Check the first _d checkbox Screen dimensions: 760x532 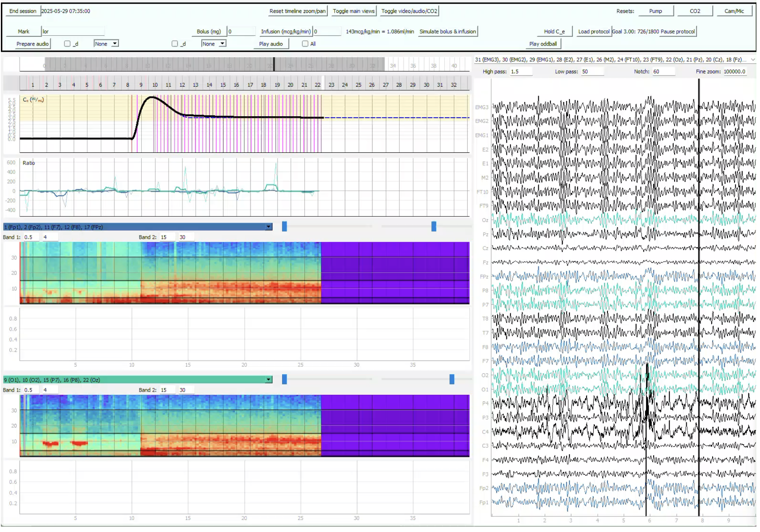pyautogui.click(x=68, y=44)
